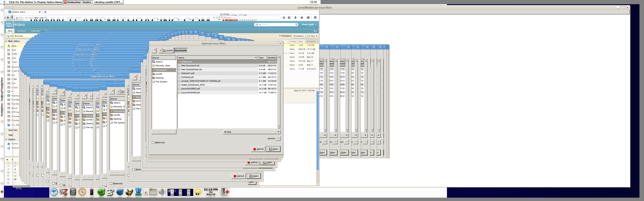This screenshot has height=201, width=644.
Task: Select the Zimbra Mail tab
Action: (x=10, y=31)
